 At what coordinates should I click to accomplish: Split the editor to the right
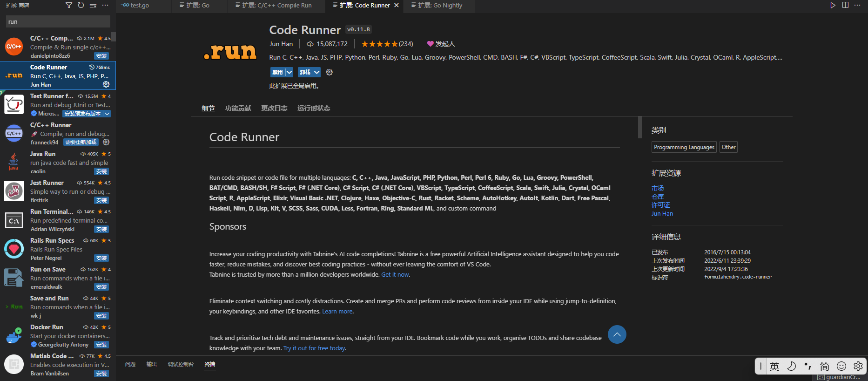[845, 5]
